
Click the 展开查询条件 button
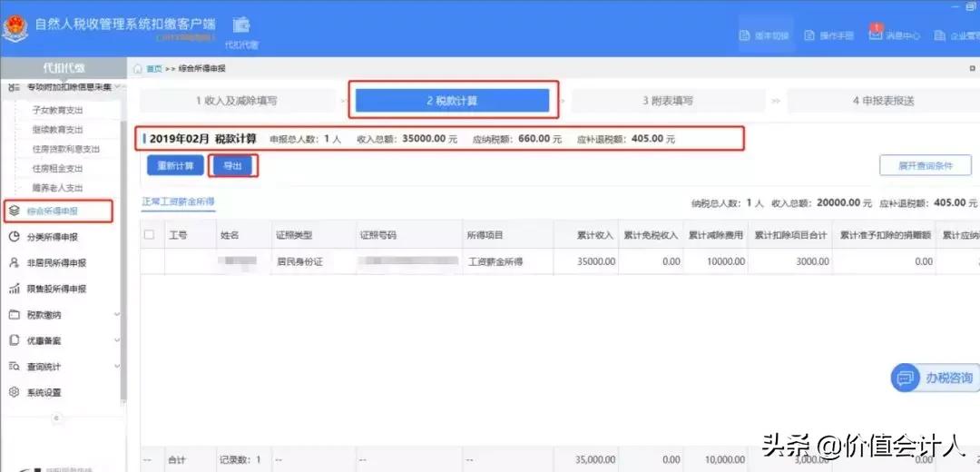click(925, 166)
